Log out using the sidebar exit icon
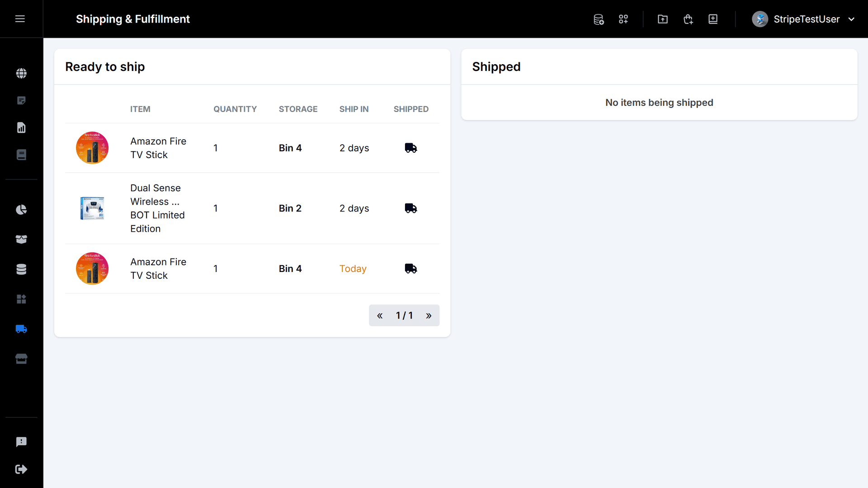 [21, 469]
